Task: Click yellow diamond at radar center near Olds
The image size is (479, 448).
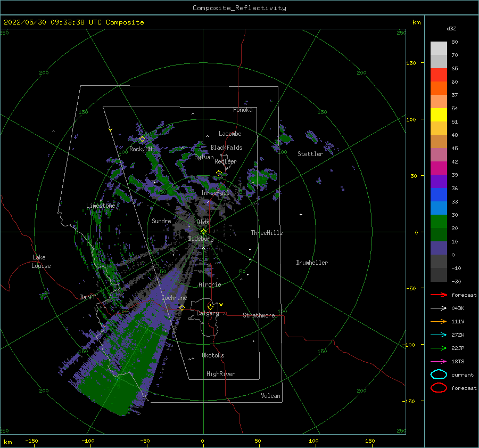Action: pos(203,232)
